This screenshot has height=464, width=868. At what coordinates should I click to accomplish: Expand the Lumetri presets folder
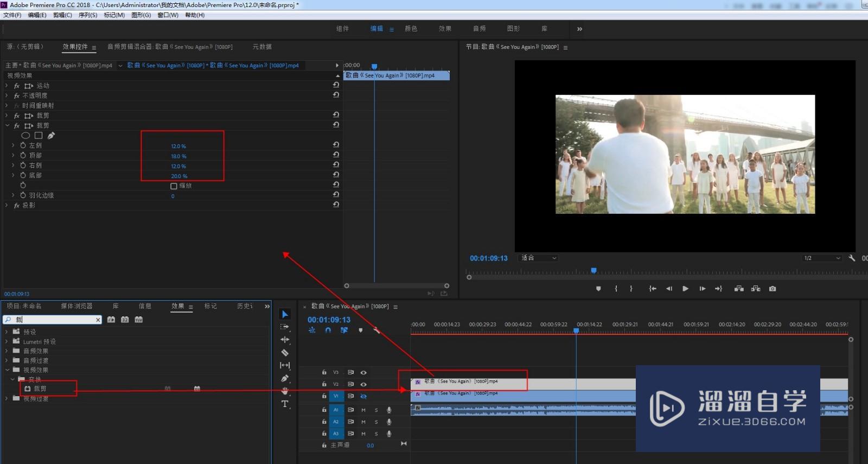[7, 341]
